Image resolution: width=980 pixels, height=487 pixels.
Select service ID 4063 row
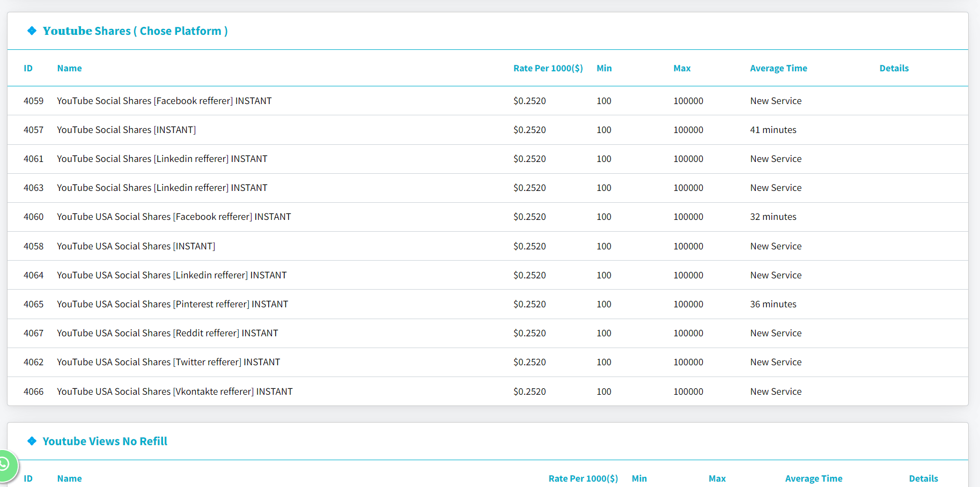pyautogui.click(x=162, y=188)
